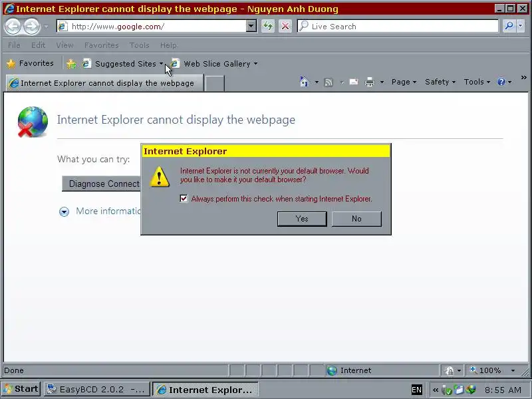Image resolution: width=532 pixels, height=399 pixels.
Task: Click the 8:55 AM system clock
Action: [x=503, y=390]
